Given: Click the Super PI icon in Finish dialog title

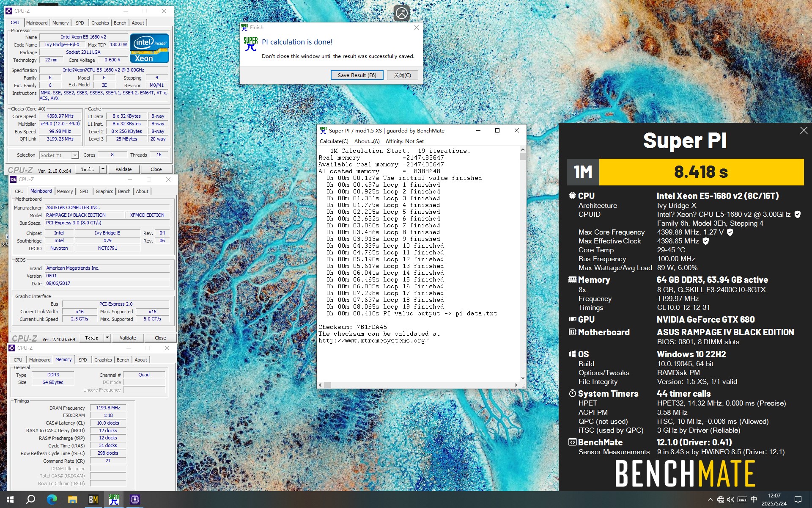Looking at the screenshot, I should [x=244, y=27].
